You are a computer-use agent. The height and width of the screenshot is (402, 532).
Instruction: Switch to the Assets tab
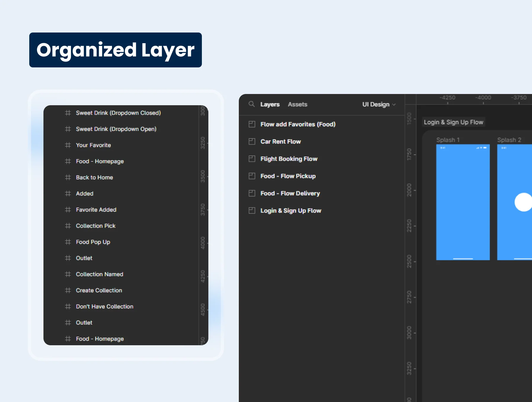point(298,104)
